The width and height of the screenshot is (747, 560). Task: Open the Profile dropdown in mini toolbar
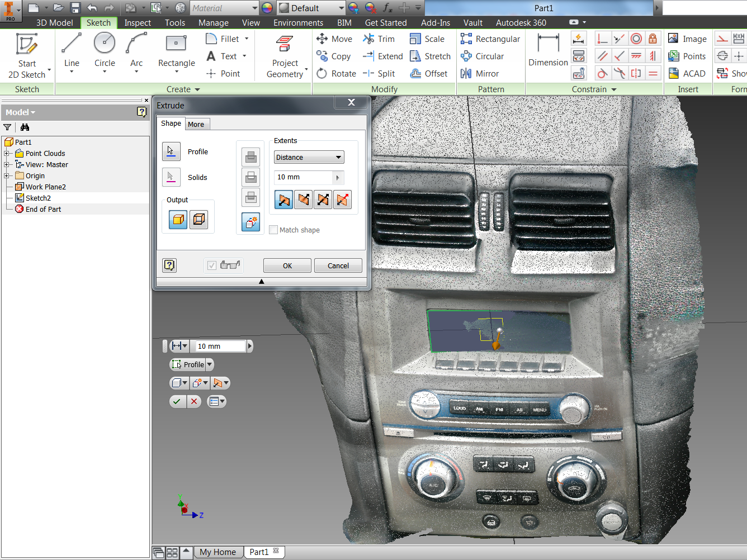(210, 365)
